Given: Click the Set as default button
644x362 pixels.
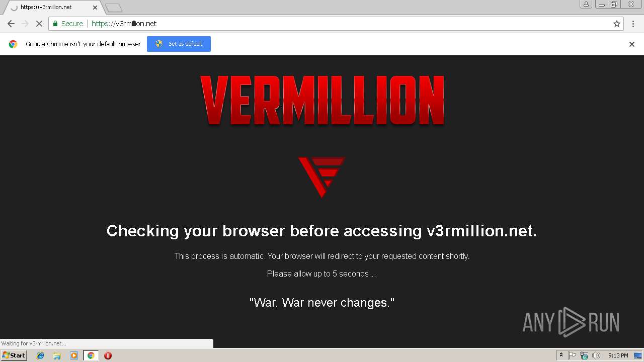Looking at the screenshot, I should tap(179, 44).
